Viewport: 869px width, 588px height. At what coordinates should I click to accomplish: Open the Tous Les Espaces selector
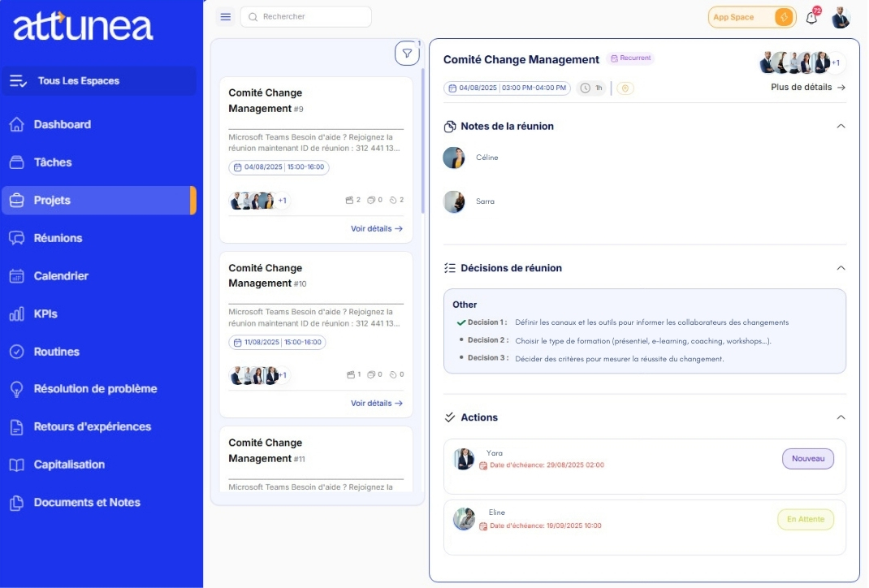(98, 81)
